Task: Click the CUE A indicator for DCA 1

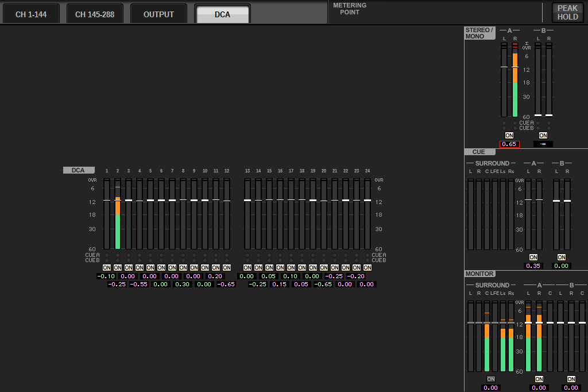Action: [107, 255]
